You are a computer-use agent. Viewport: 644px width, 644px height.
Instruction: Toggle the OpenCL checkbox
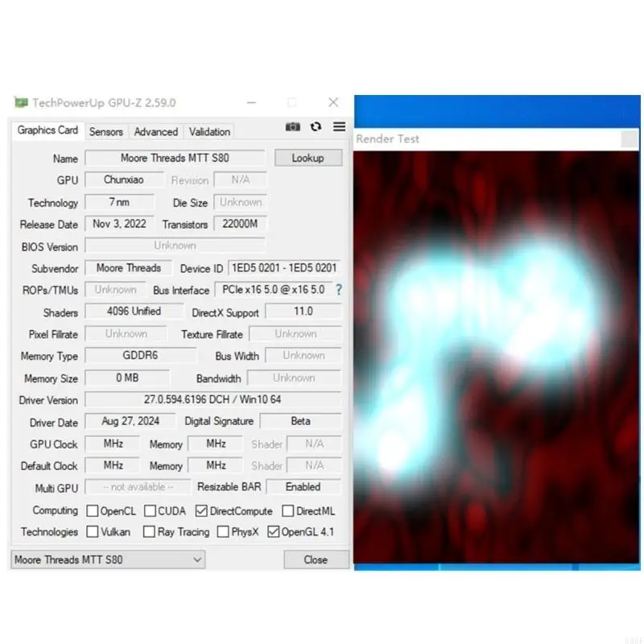coord(93,511)
